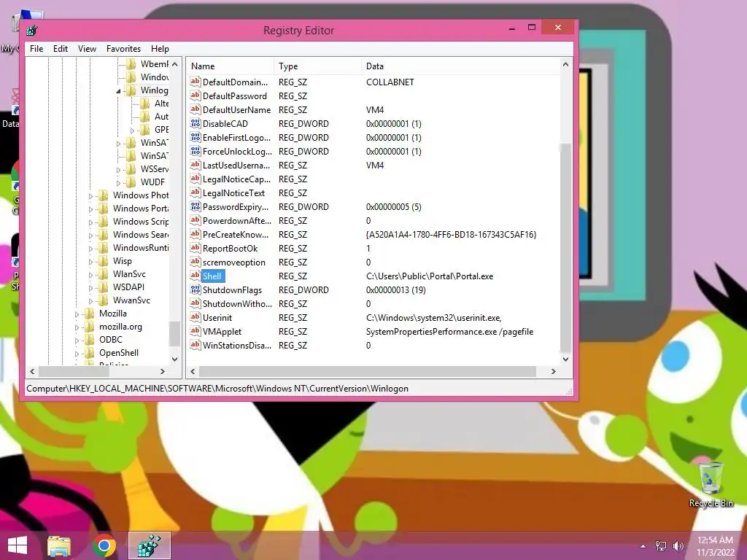747x560 pixels.
Task: Click the tree pane right scroll arrow
Action: pyautogui.click(x=163, y=371)
